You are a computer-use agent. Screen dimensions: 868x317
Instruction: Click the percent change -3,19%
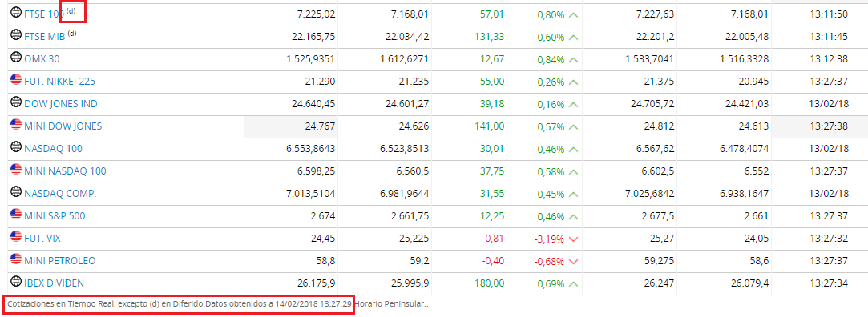[549, 239]
